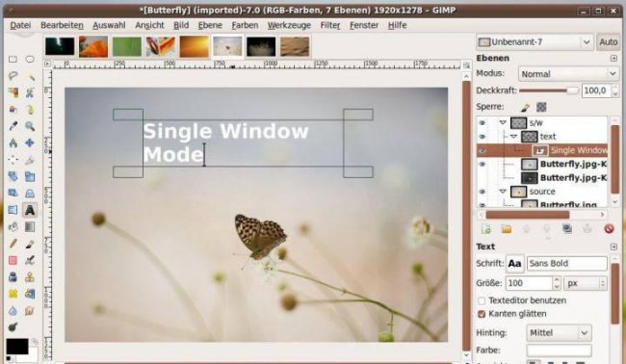
Task: Select the Rectangle Select tool
Action: coord(13,60)
